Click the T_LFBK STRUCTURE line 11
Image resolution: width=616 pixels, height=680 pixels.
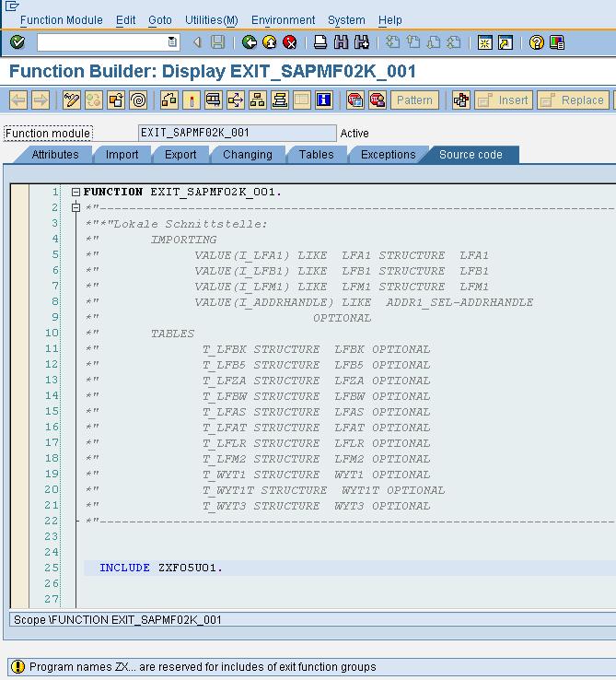click(316, 349)
